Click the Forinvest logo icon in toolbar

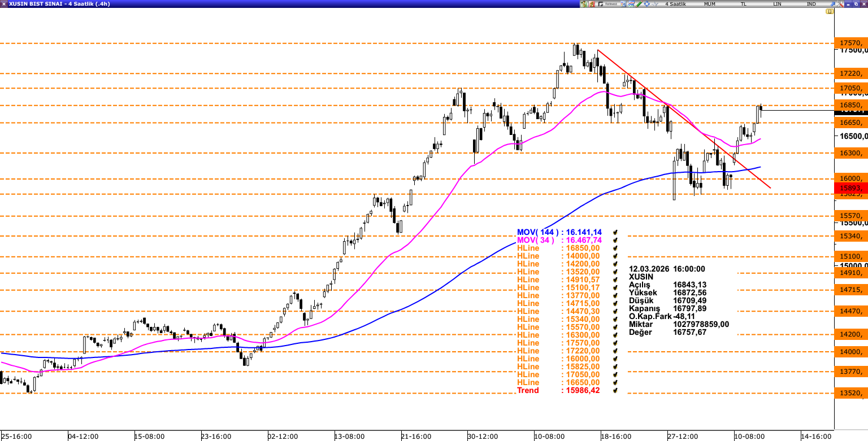[607, 4]
